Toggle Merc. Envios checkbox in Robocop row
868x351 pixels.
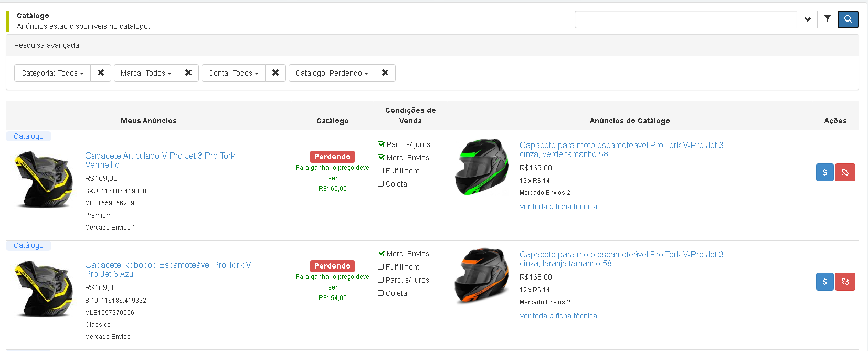coord(381,254)
